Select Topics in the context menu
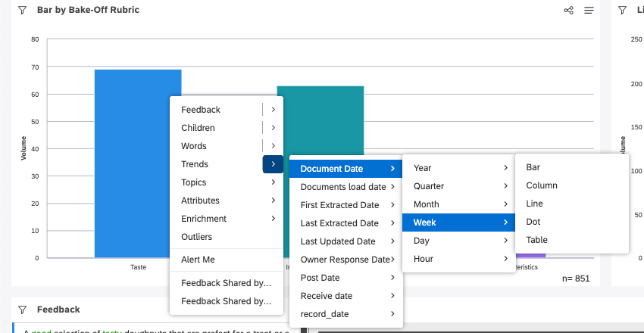The height and width of the screenshot is (333, 644). tap(194, 182)
